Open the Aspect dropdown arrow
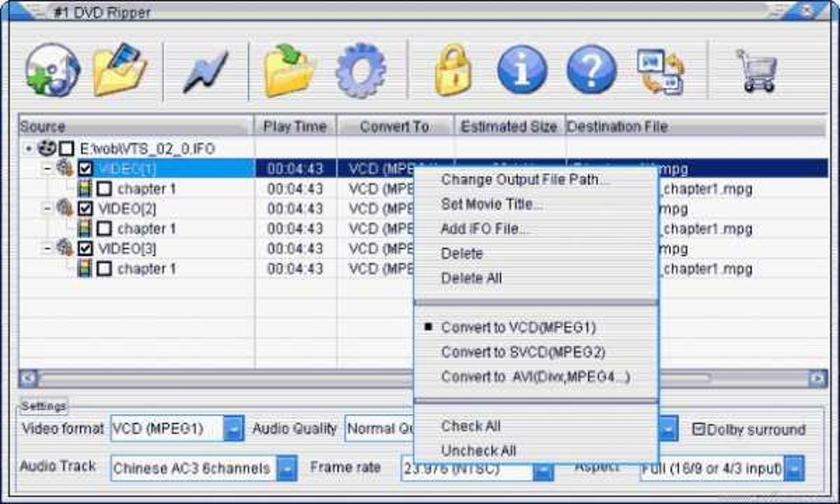Viewport: 840px width, 504px height. 794,468
